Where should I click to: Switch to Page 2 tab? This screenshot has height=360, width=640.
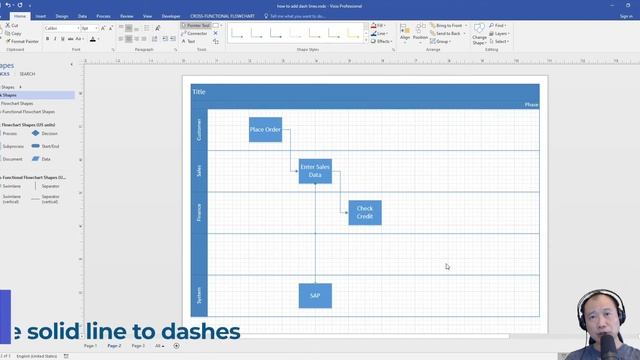(x=114, y=346)
